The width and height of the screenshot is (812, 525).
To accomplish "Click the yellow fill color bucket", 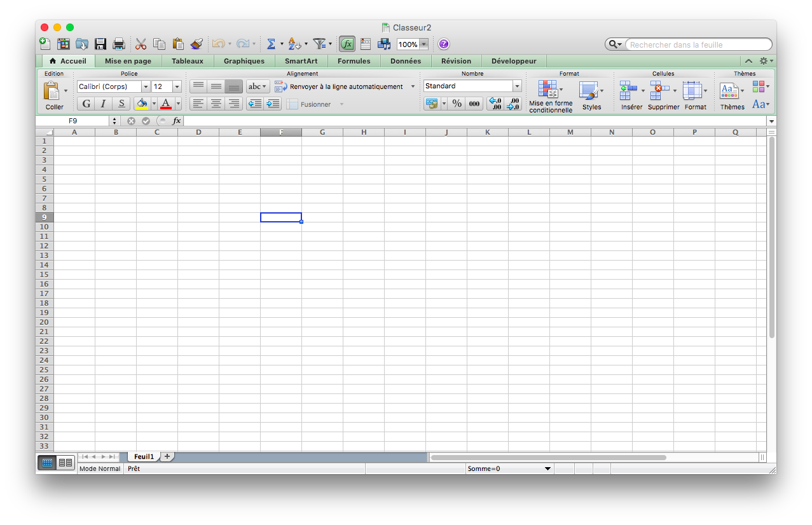I will point(142,104).
